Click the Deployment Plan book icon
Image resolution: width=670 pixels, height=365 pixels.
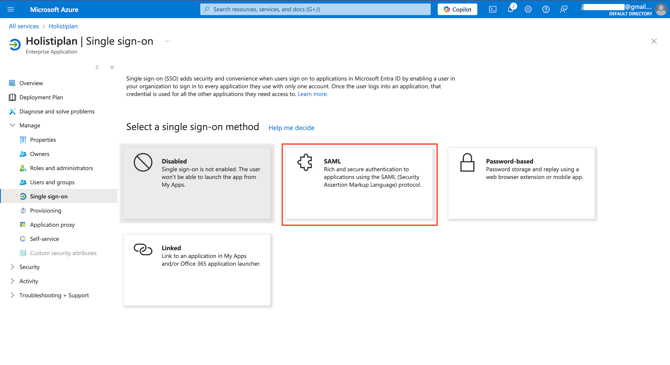[12, 97]
